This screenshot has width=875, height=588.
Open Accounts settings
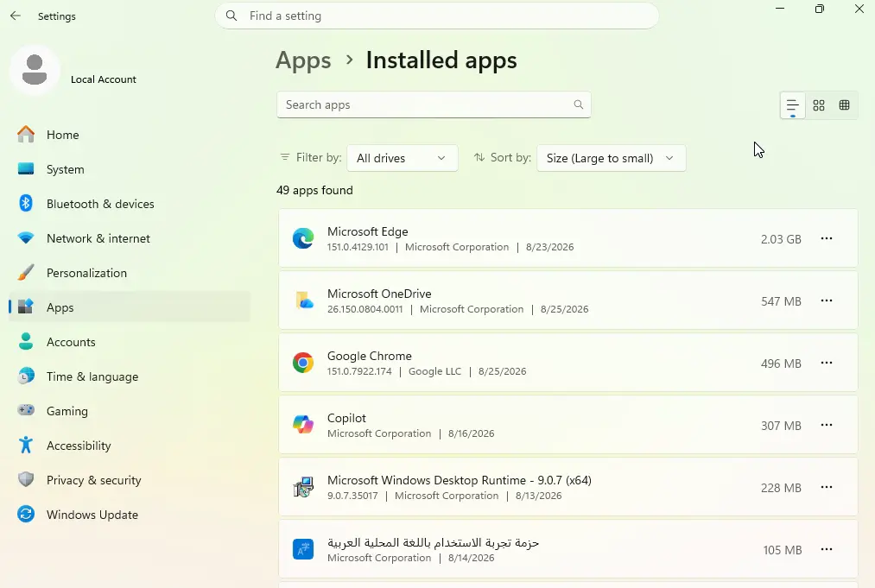(130, 342)
